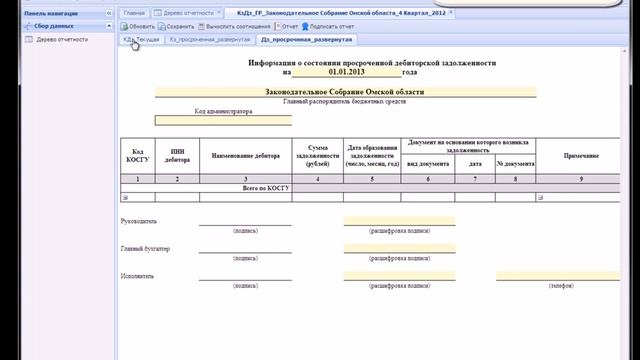Click the Наименование дебитора column header
This screenshot has width=640, height=360.
[x=246, y=156]
